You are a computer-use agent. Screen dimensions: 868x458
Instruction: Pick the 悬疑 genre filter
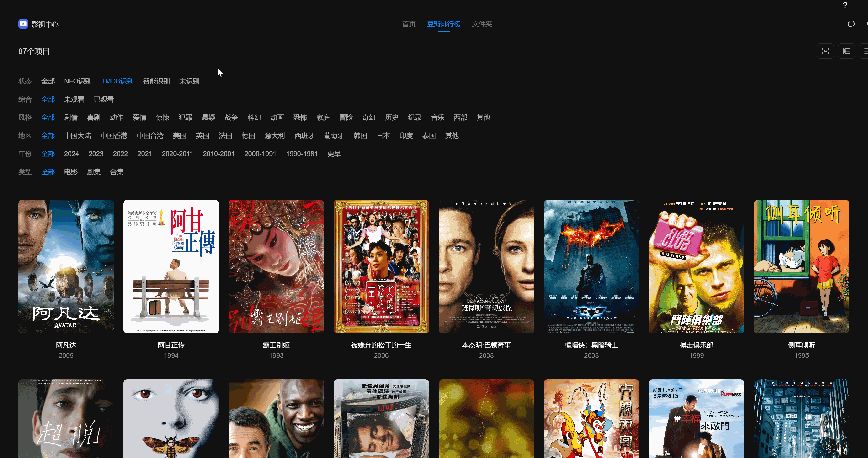pyautogui.click(x=208, y=117)
